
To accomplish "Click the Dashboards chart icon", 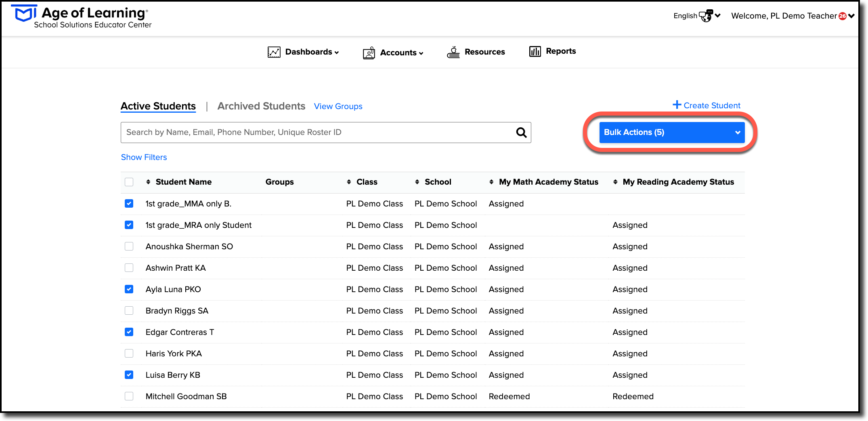I will (x=274, y=52).
